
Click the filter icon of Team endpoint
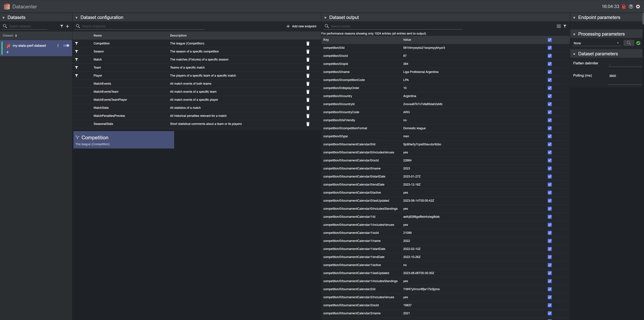tap(76, 67)
